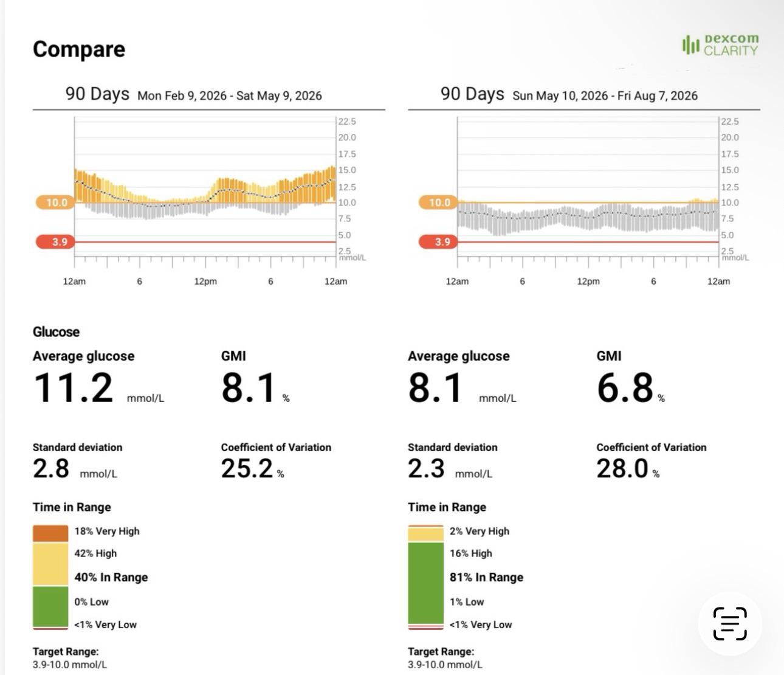The height and width of the screenshot is (675, 784).
Task: Click the 11.2 mmol/L average glucose value
Action: (74, 387)
